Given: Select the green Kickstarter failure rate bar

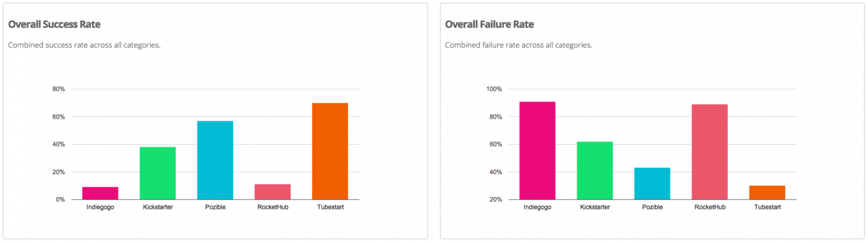Looking at the screenshot, I should [x=595, y=171].
